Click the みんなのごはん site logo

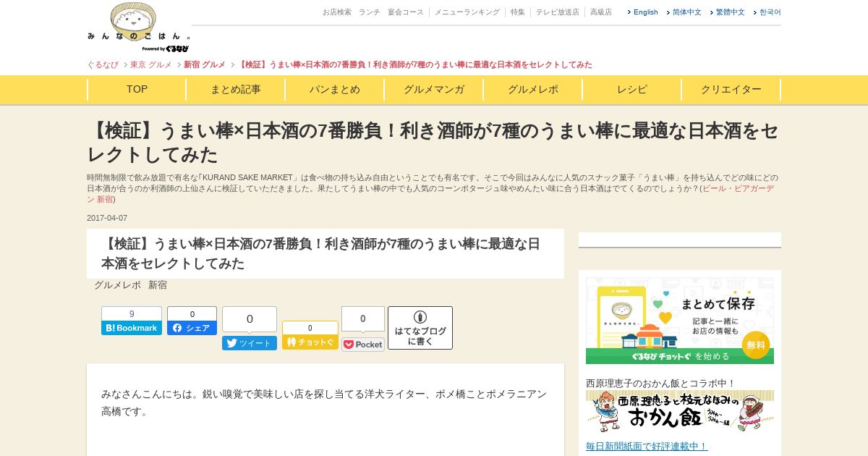coord(139,27)
